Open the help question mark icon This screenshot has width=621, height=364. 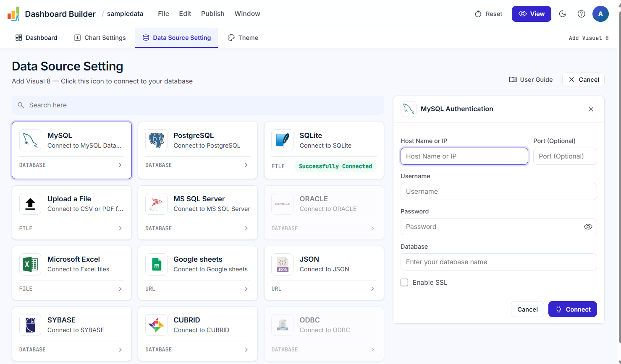[x=582, y=14]
